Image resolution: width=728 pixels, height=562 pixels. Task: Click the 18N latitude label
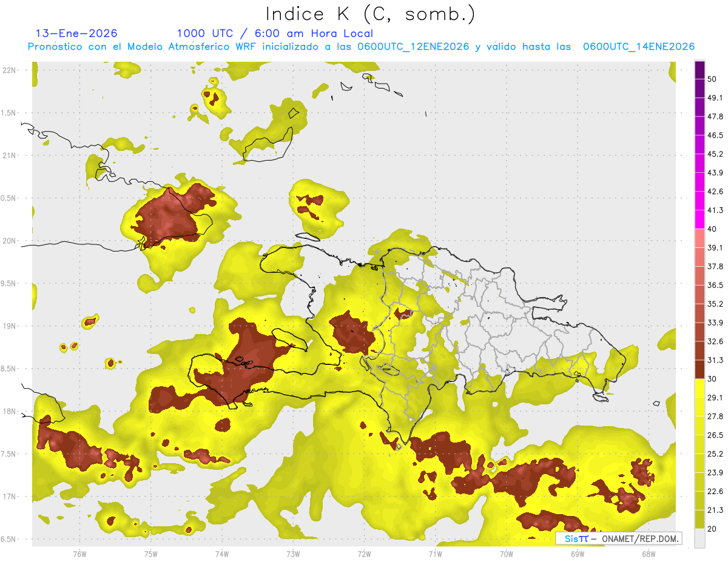9,412
